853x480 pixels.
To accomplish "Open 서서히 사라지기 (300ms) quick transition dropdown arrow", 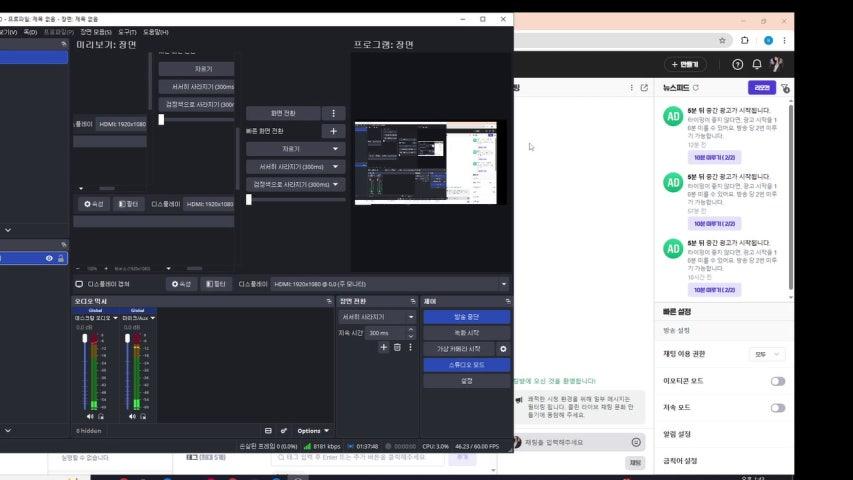I will click(x=335, y=167).
